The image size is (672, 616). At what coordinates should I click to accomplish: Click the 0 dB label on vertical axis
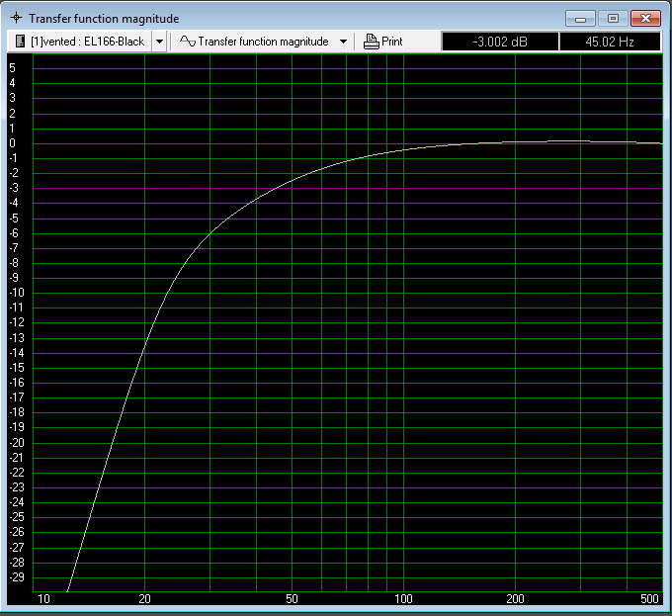pyautogui.click(x=13, y=143)
